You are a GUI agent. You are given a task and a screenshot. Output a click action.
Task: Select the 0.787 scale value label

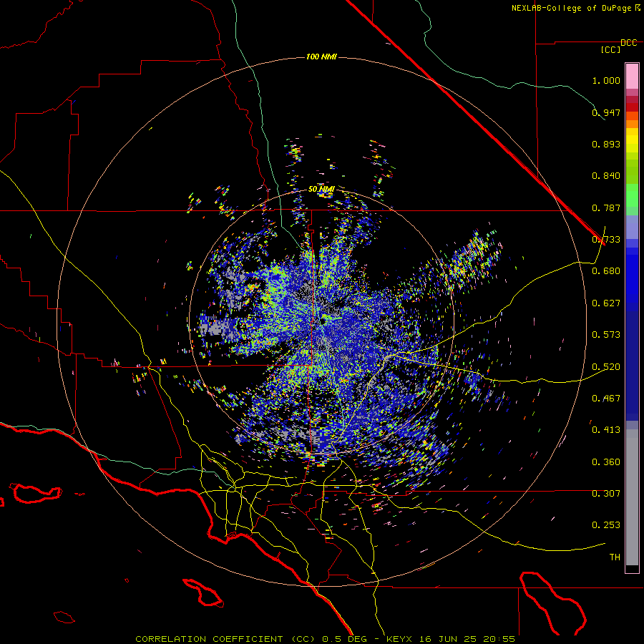[x=606, y=208]
